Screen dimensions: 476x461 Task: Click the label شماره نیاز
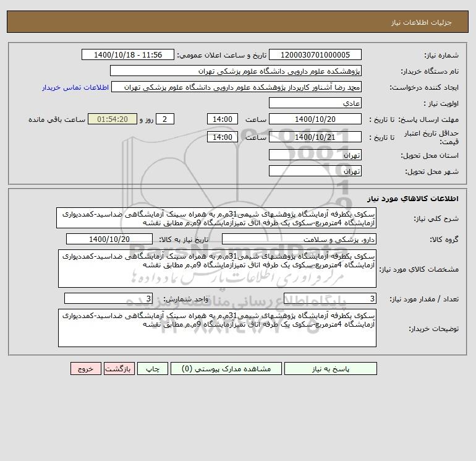[441, 55]
